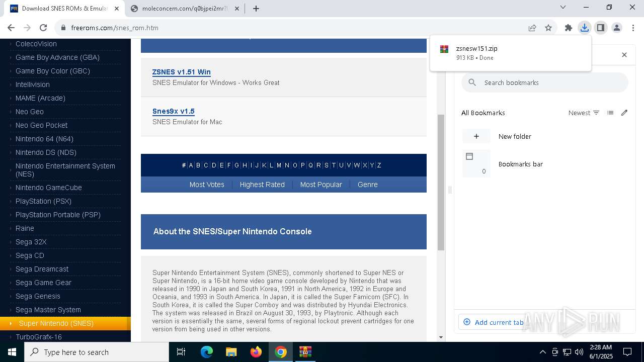Viewport: 644px width, 362px height.
Task: Open Nintendo Entertainment System (NES) entry
Action: coord(65,170)
